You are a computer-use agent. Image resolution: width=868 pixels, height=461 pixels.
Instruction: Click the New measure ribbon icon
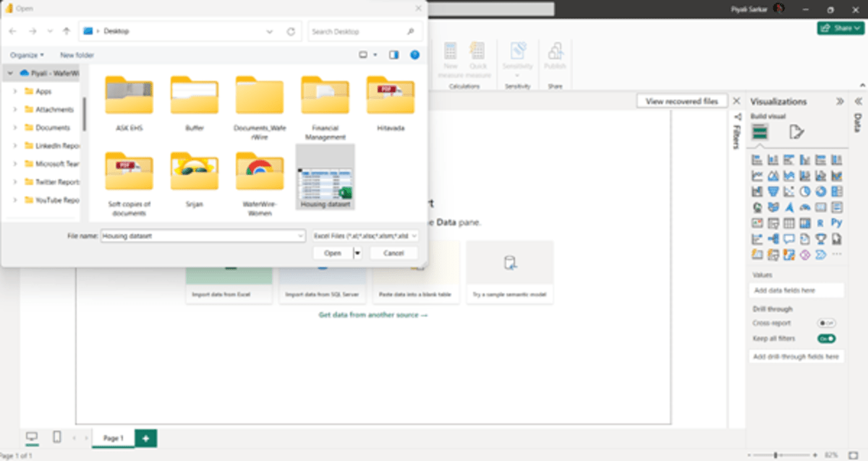(451, 59)
